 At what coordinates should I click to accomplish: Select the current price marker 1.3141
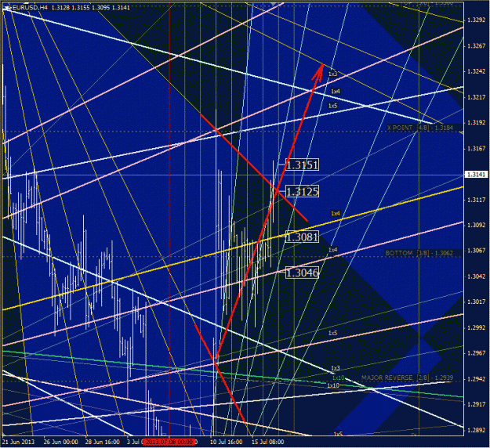(x=476, y=174)
